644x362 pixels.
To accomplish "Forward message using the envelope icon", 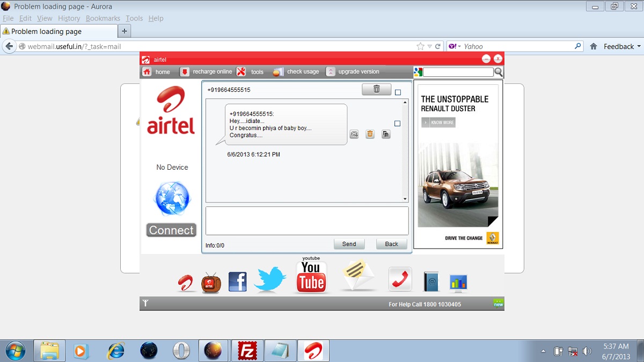I will click(x=354, y=134).
